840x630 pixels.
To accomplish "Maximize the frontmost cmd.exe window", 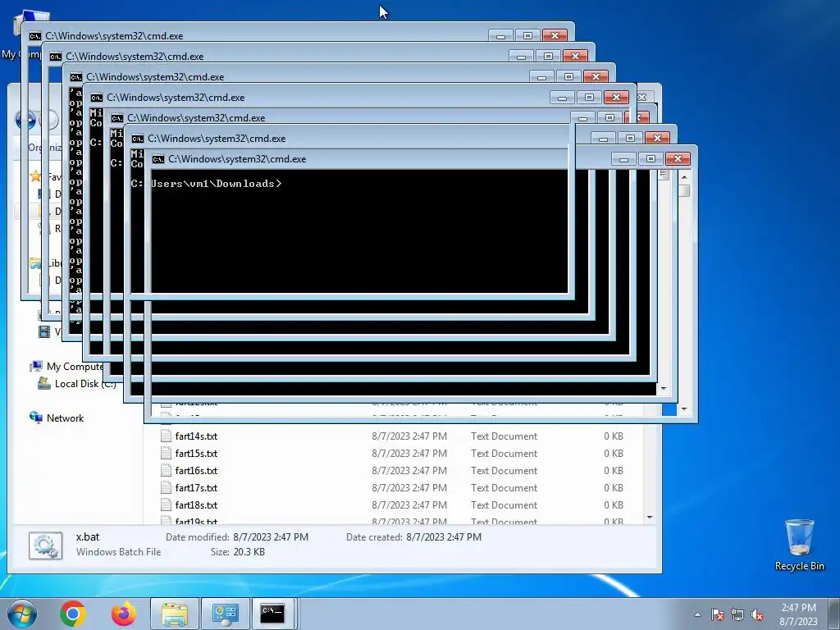I will click(651, 159).
